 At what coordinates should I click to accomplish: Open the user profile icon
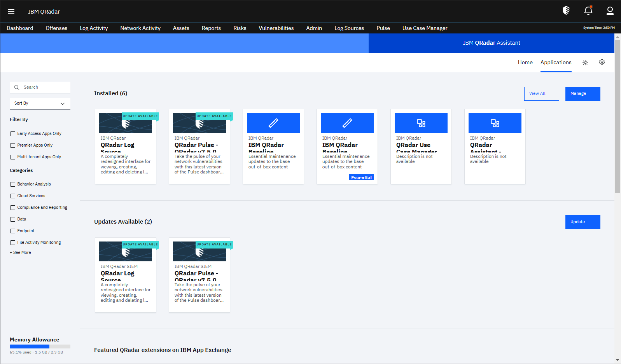[610, 11]
